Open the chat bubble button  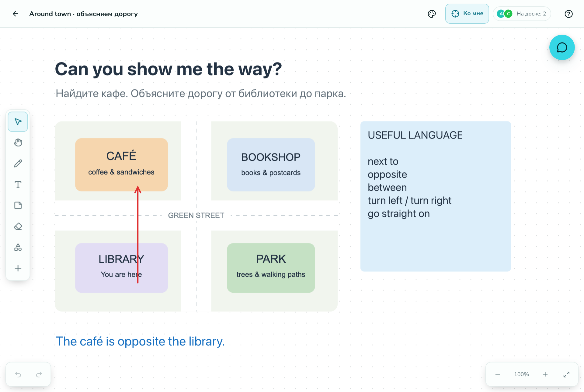(562, 47)
